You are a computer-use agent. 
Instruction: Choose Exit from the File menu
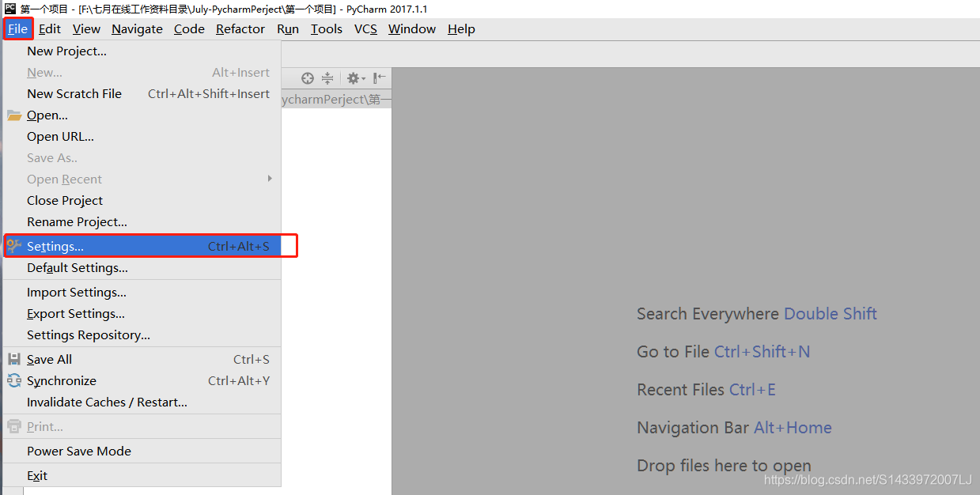(x=142, y=476)
